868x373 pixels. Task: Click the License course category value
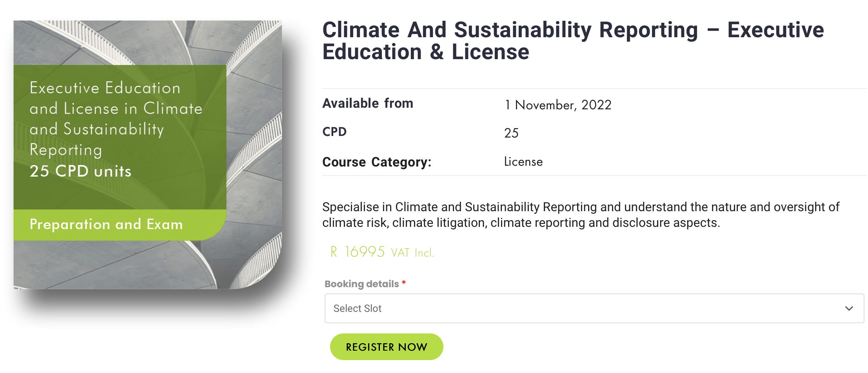(523, 162)
